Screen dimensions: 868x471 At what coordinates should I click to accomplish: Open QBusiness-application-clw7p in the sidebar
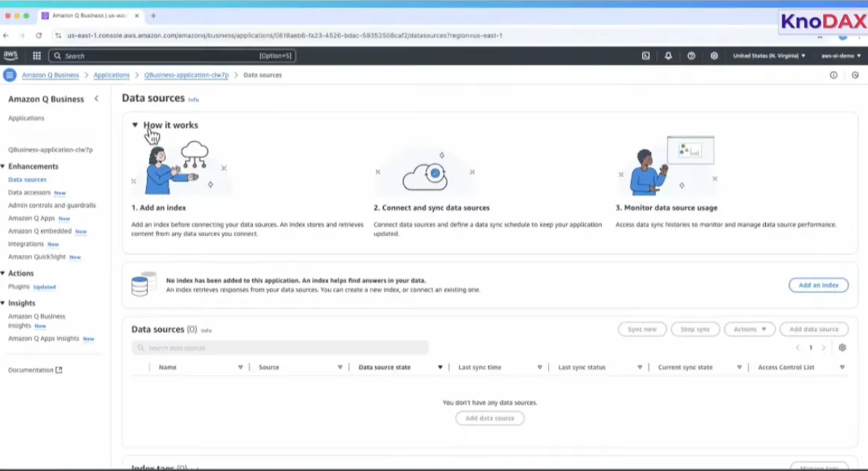(51, 150)
